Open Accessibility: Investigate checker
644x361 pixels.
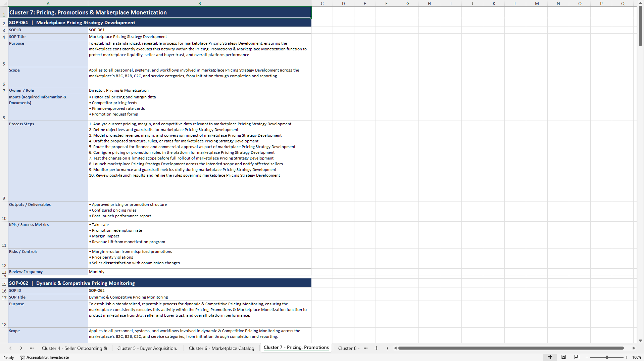(45, 357)
